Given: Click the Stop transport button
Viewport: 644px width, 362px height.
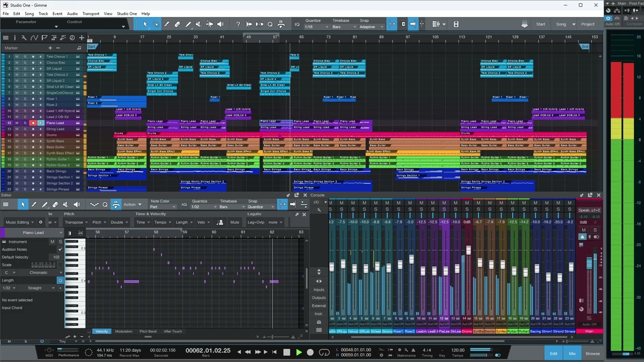Looking at the screenshot, I should pos(287,352).
